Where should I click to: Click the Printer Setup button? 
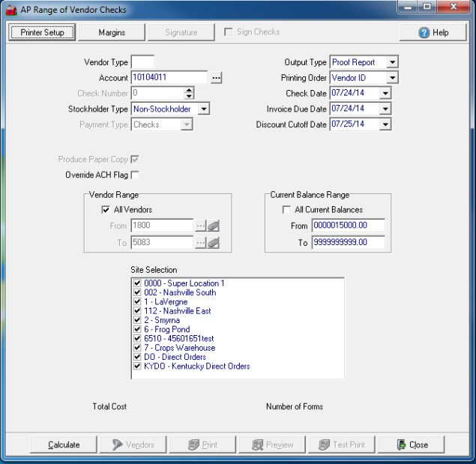tap(42, 33)
